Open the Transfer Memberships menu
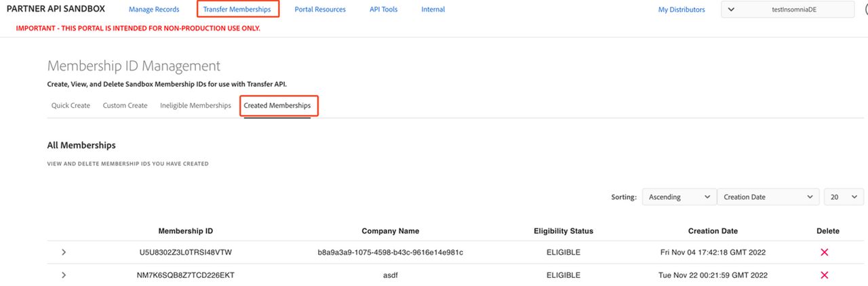868x286 pixels. tap(237, 9)
